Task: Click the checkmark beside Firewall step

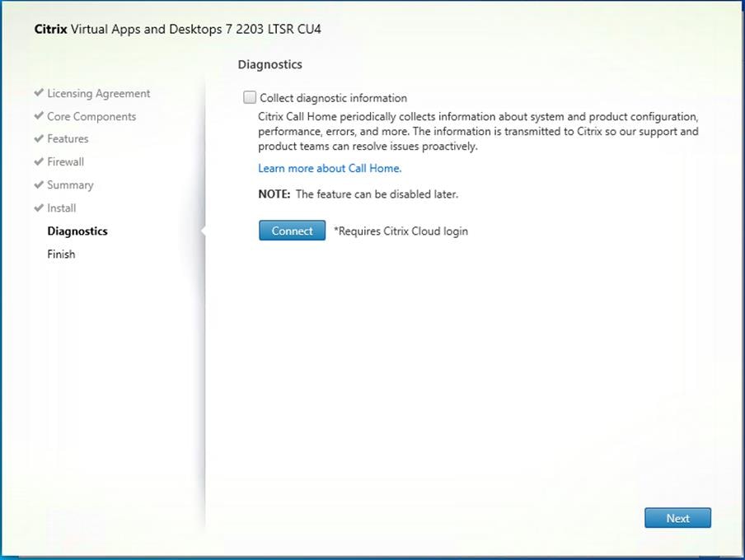Action: pyautogui.click(x=38, y=161)
